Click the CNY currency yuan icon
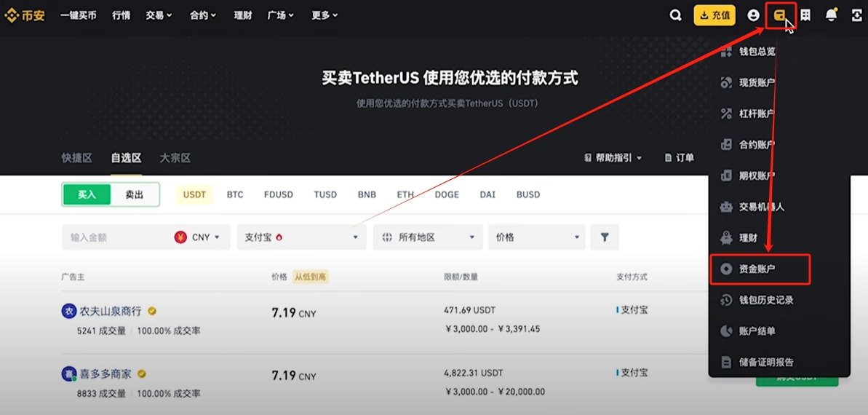Screen dimensions: 868x415 pos(180,237)
